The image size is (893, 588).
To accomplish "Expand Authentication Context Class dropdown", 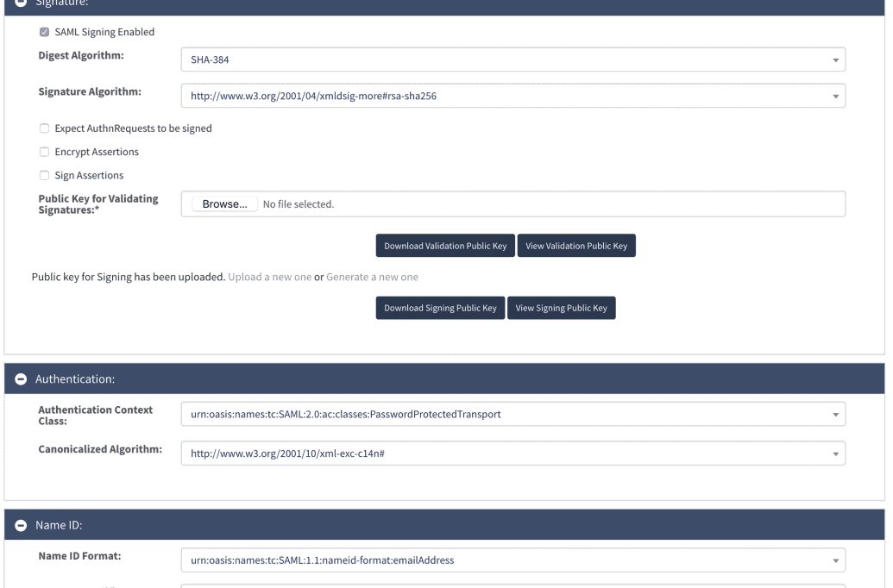I will [x=513, y=415].
